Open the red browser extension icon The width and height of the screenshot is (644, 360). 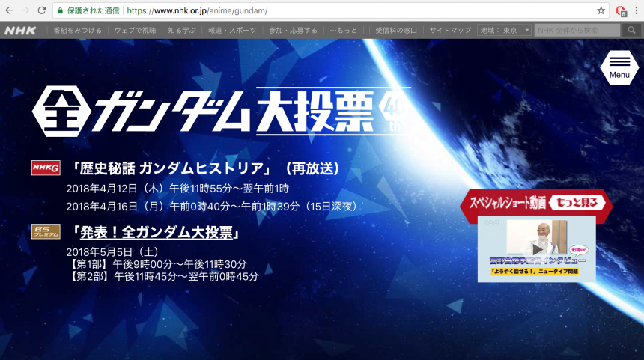tap(621, 10)
